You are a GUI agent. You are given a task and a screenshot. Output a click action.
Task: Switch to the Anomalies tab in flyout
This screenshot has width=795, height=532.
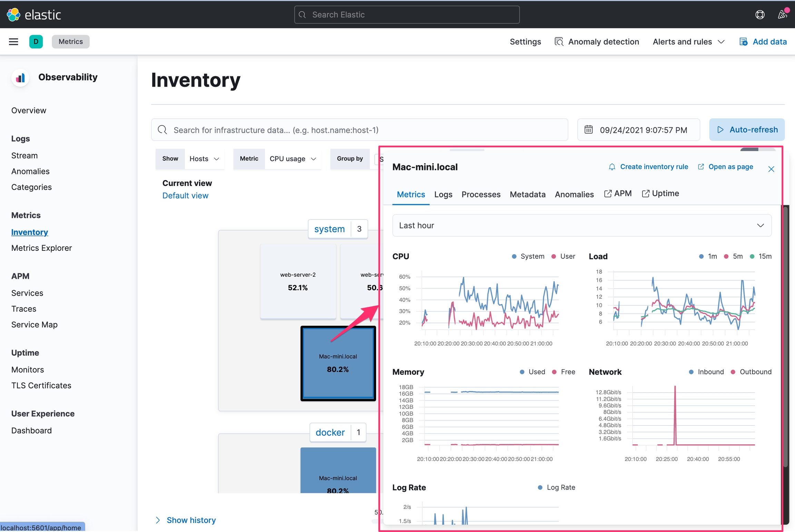pos(574,194)
